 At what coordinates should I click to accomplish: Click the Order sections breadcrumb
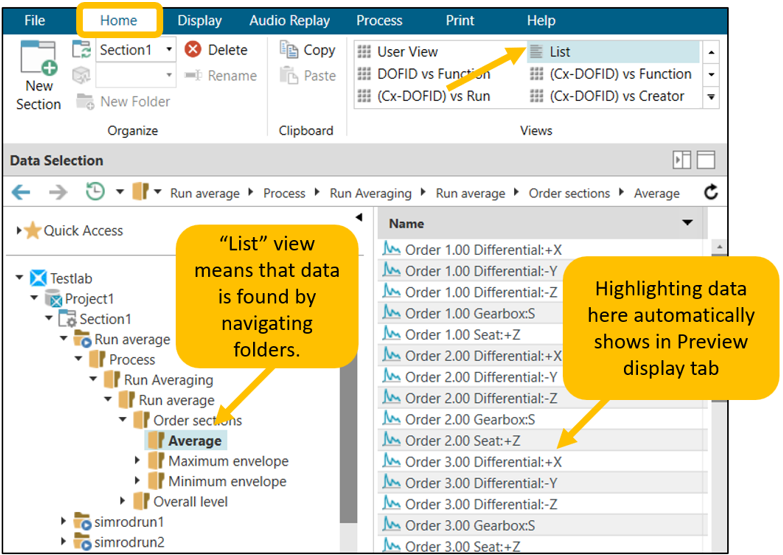[568, 193]
